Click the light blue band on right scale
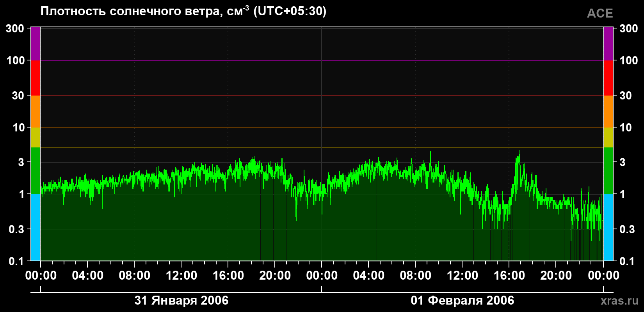Image resolution: width=644 pixels, height=312 pixels. point(608,227)
